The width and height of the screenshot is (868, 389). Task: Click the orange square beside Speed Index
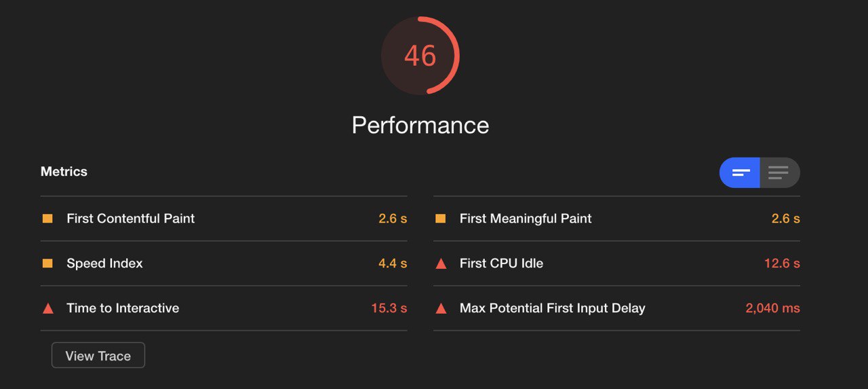click(x=47, y=263)
